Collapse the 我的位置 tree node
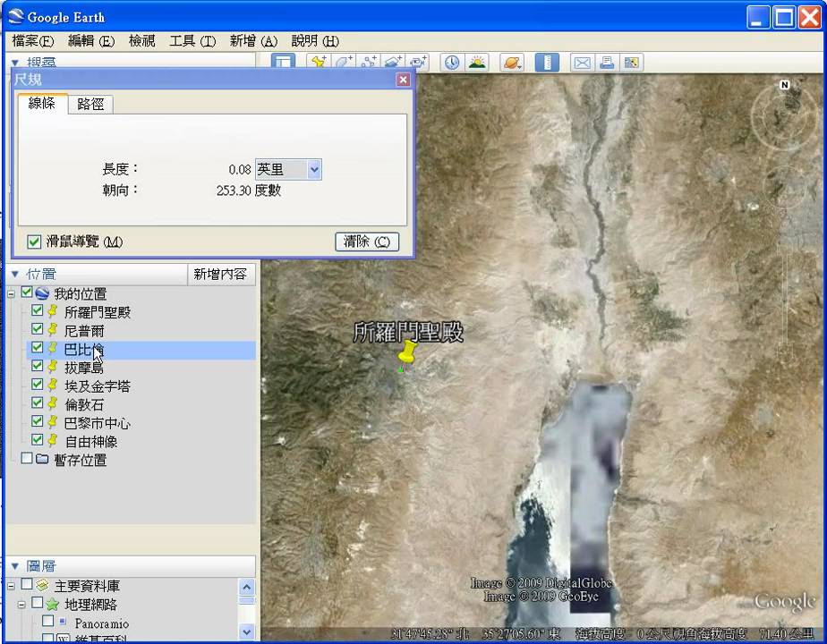The height and width of the screenshot is (644, 827). pyautogui.click(x=11, y=294)
